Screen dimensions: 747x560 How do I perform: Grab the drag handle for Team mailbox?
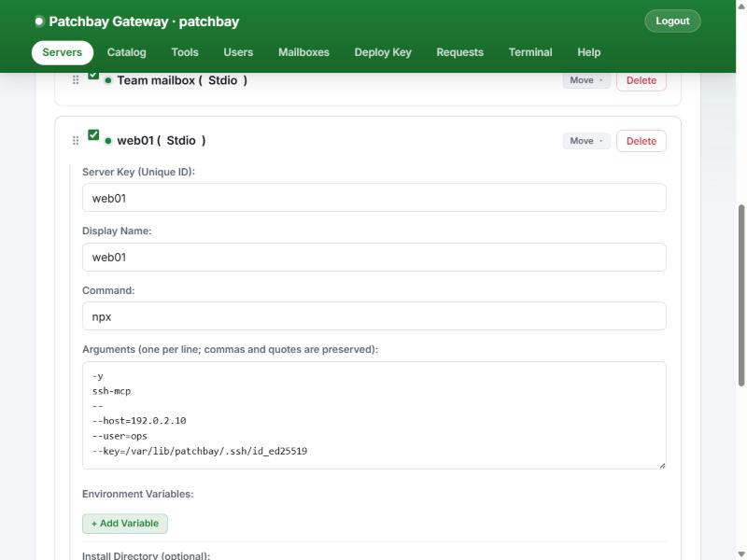pyautogui.click(x=76, y=80)
